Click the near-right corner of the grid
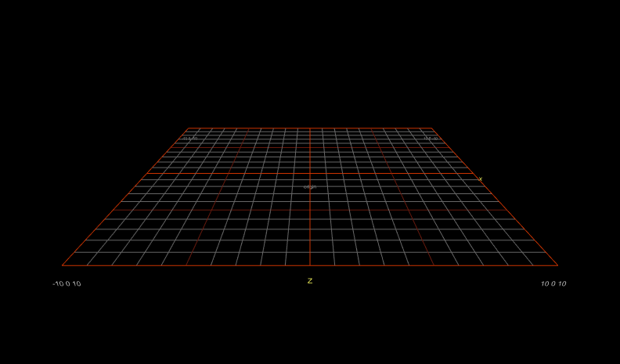The image size is (620, 364). tap(558, 265)
